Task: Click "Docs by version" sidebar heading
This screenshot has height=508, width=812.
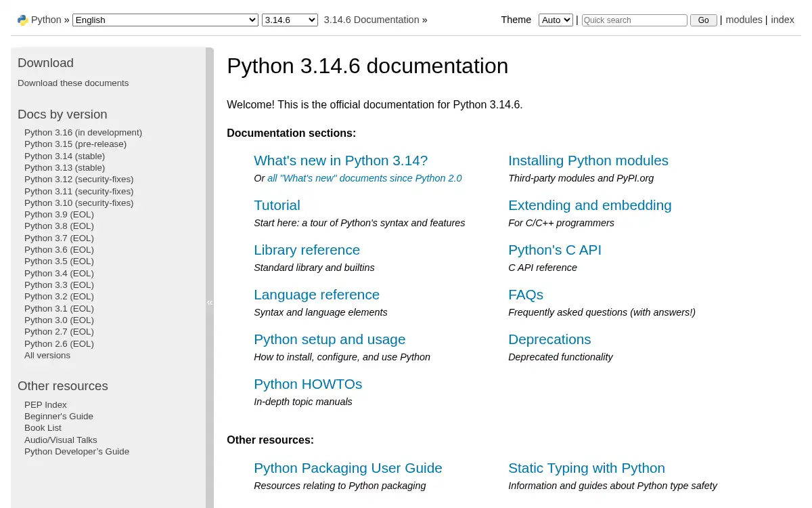Action: (62, 114)
